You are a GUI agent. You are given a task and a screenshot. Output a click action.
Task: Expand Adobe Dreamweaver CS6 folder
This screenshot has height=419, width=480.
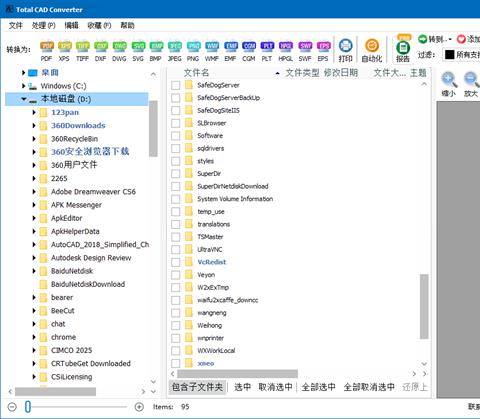34,192
